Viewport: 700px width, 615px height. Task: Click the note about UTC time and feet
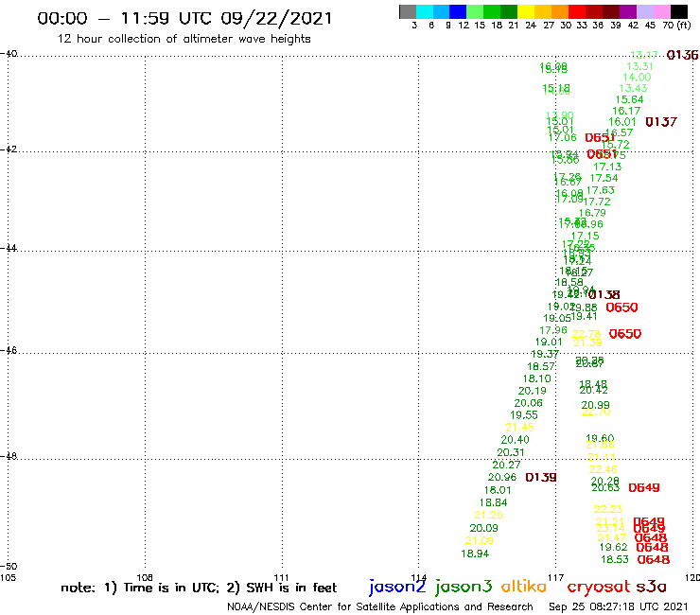(x=199, y=588)
